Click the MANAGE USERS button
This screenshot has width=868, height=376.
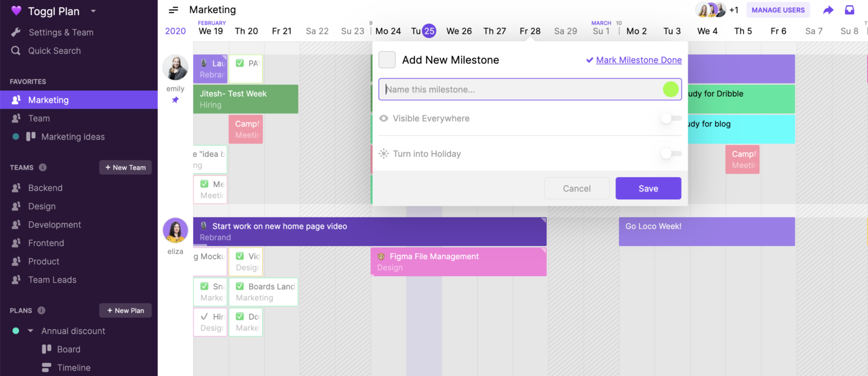click(778, 10)
